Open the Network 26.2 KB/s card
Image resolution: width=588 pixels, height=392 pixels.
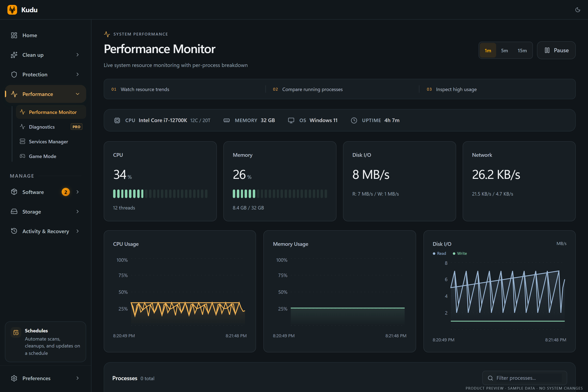[519, 181]
